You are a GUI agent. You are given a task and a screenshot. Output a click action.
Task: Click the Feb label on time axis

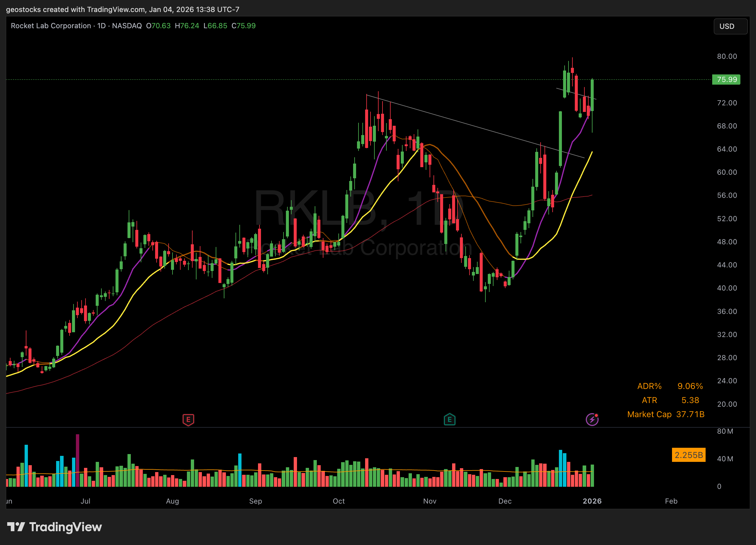[671, 501]
